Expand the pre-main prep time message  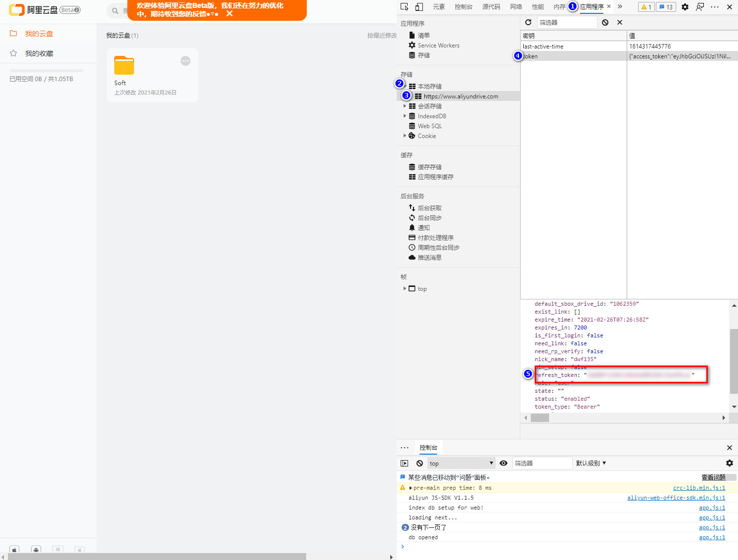click(x=411, y=488)
